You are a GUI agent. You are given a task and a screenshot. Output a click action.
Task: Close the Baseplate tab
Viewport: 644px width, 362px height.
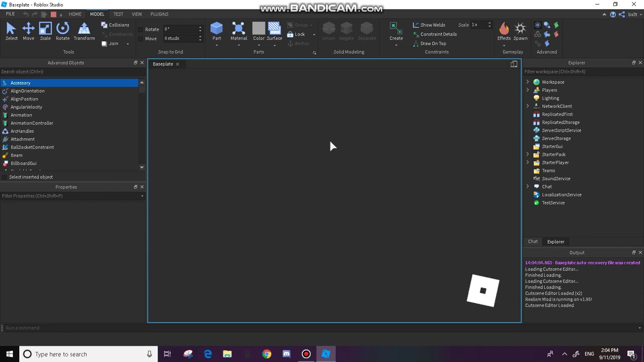tap(177, 64)
